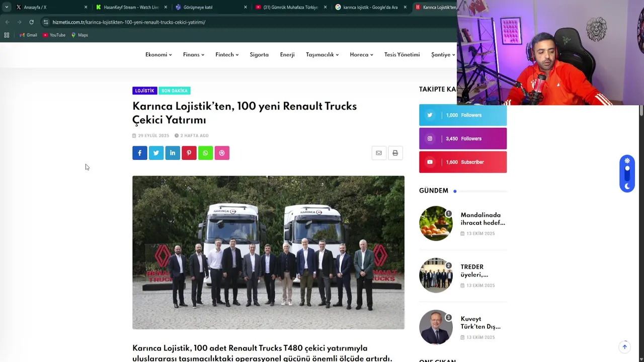Click the TREDER group photo thumbnail
This screenshot has height=362, width=644.
[x=436, y=276]
